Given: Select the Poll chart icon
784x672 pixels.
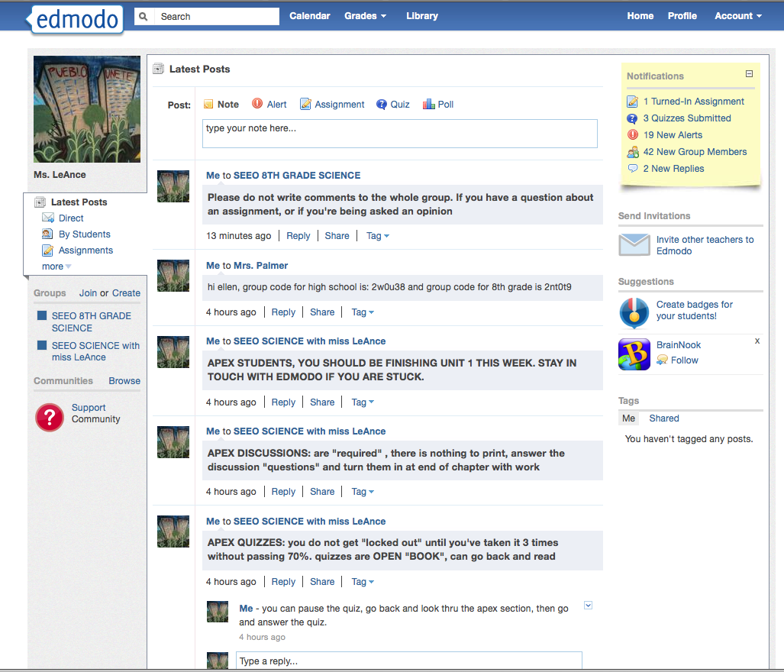Looking at the screenshot, I should pyautogui.click(x=428, y=105).
